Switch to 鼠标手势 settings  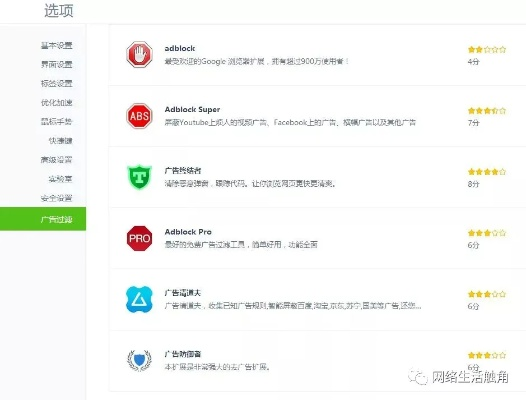pos(57,121)
